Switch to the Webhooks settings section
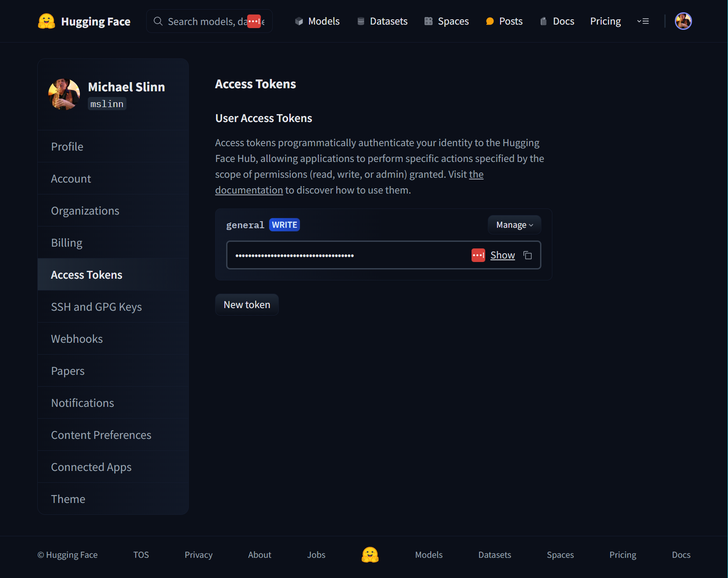Image resolution: width=728 pixels, height=578 pixels. click(x=77, y=339)
